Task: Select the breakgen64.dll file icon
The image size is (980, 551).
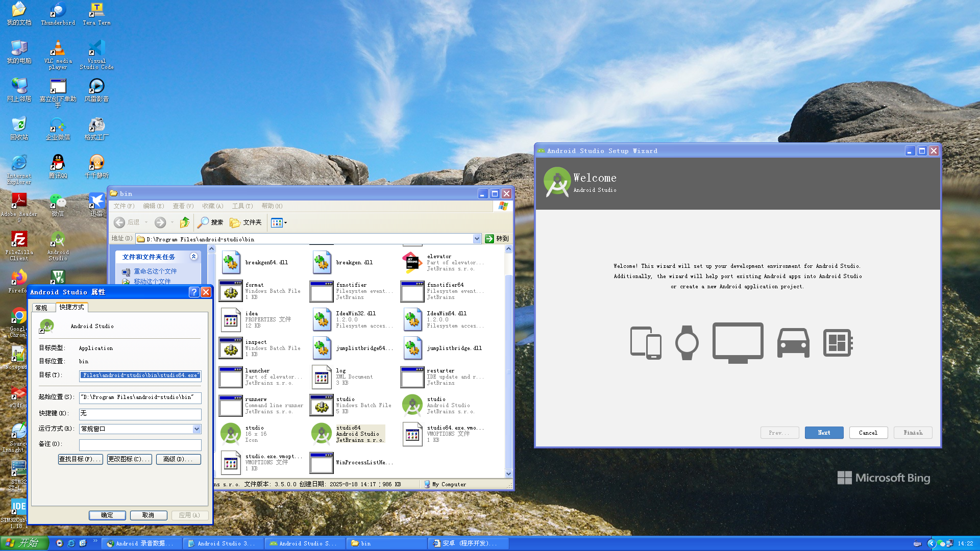Action: coord(231,262)
